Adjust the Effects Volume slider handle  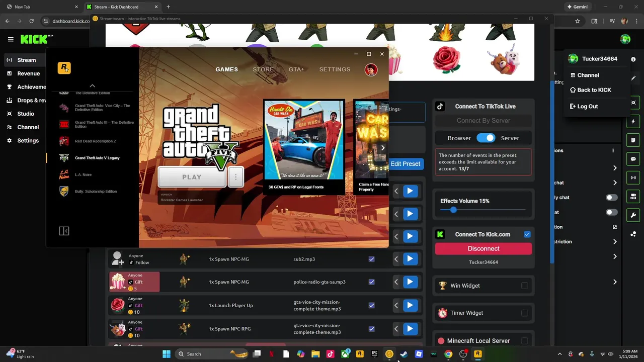coord(453,210)
